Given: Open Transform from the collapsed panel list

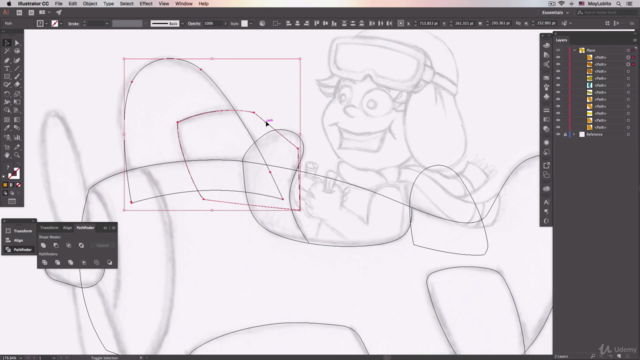Looking at the screenshot, I should pos(19,231).
